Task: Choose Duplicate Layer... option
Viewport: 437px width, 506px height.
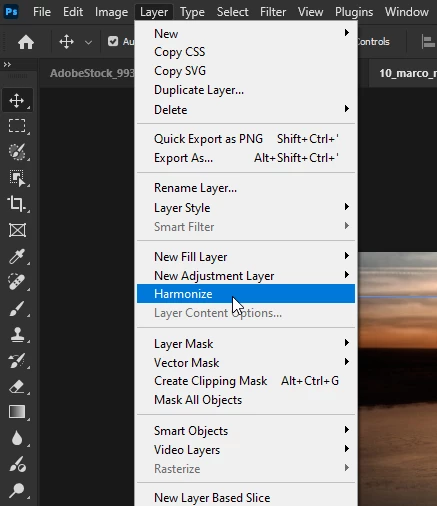Action: pos(246,90)
